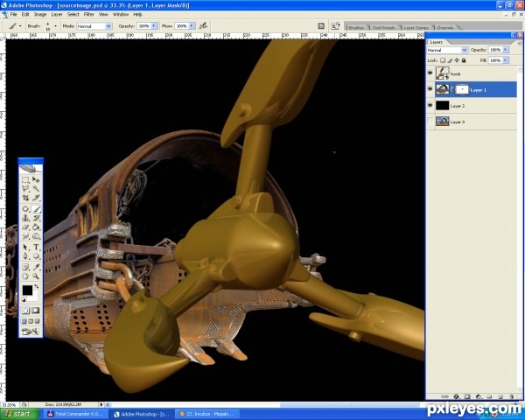Swap foreground and background colors
Viewport: 525px width, 420px height.
[37, 286]
